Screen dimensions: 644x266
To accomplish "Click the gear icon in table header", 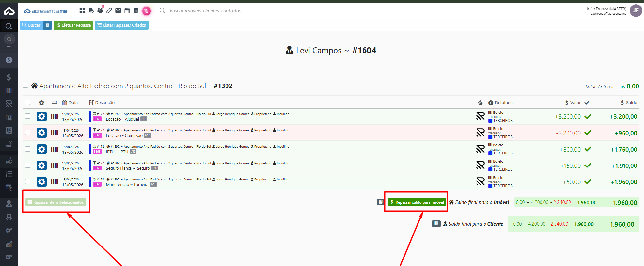I will pyautogui.click(x=41, y=103).
